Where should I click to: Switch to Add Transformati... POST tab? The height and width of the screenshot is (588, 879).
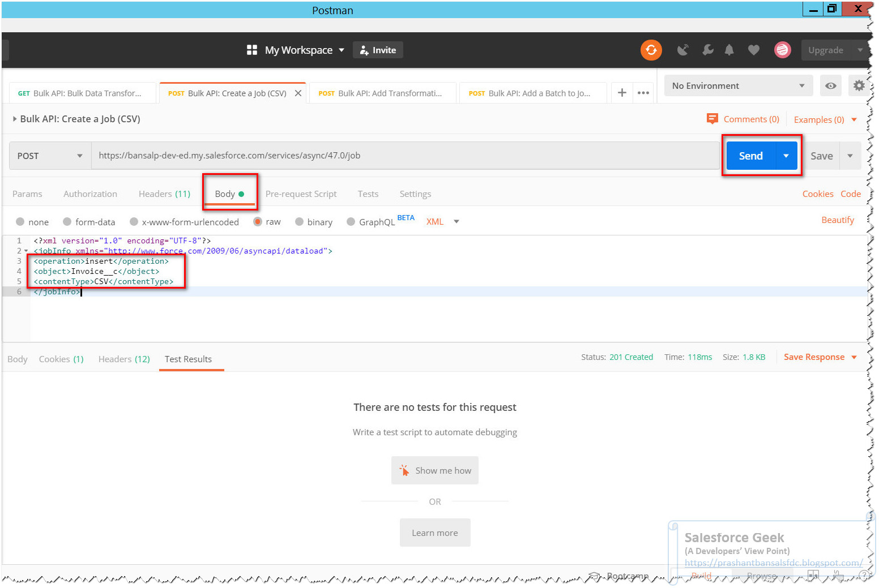click(383, 93)
